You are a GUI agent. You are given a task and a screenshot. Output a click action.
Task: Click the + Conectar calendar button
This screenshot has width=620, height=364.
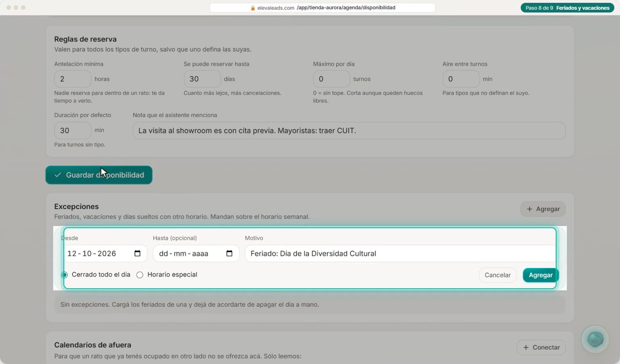(x=541, y=348)
